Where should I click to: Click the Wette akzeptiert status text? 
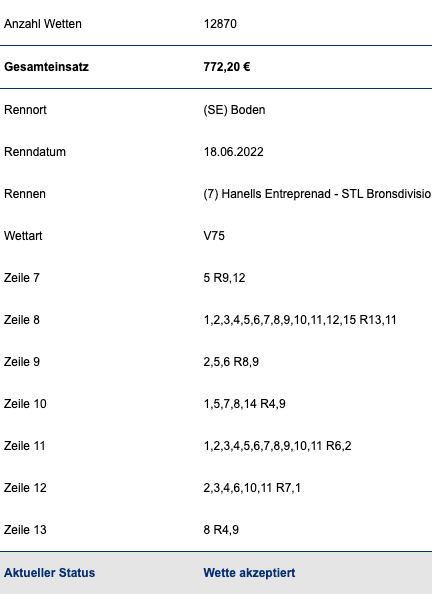(x=249, y=573)
